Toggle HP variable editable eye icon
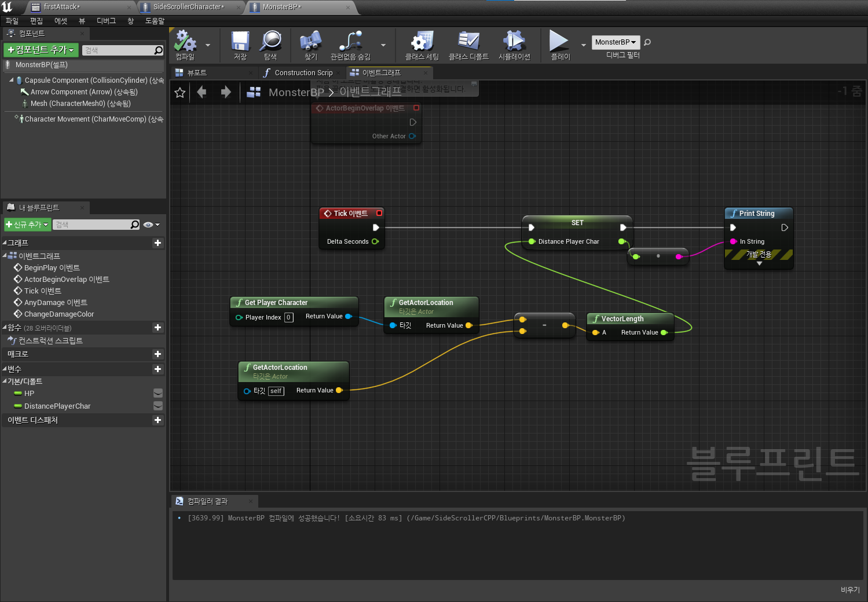This screenshot has width=868, height=602. point(158,393)
